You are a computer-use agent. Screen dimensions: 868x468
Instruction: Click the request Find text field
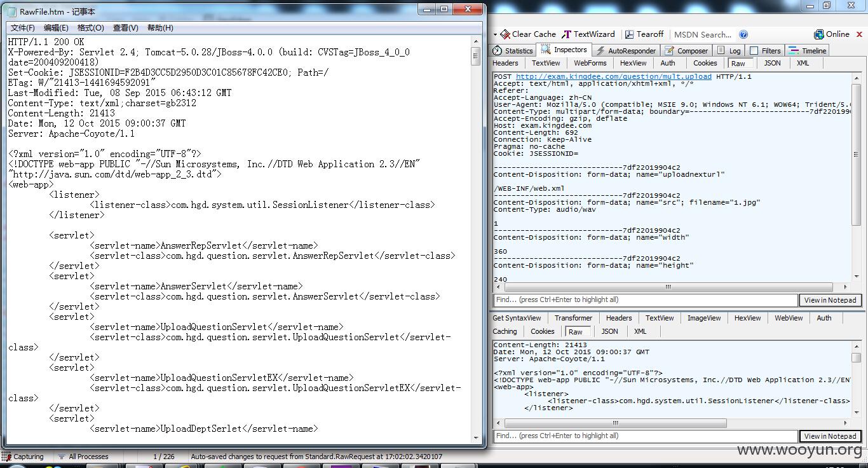tap(646, 300)
